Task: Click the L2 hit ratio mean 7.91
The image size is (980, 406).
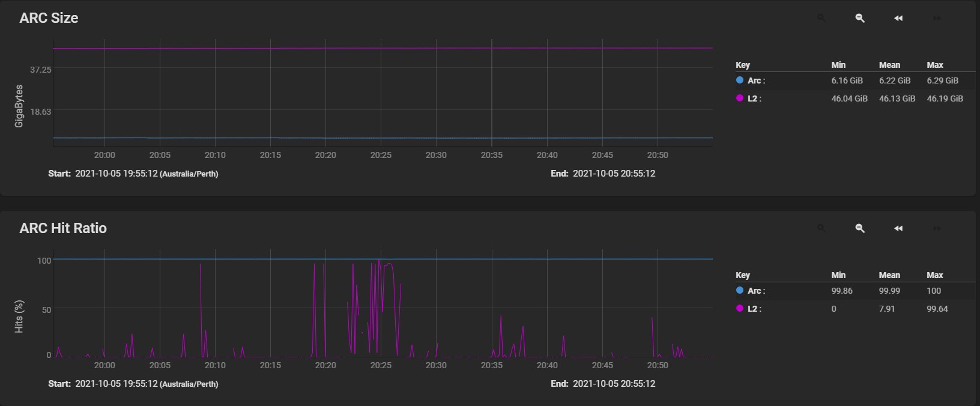Action: click(887, 309)
